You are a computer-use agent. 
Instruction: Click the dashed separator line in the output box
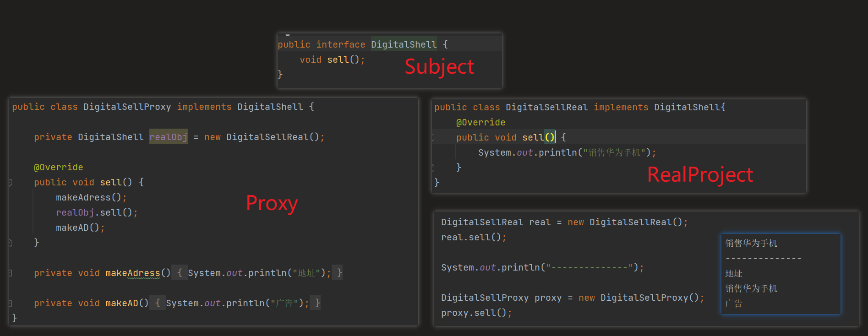click(764, 258)
